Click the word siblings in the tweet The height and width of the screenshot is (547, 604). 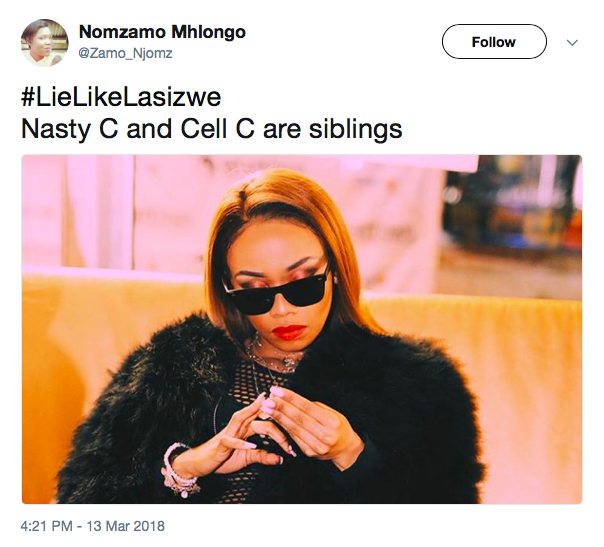coord(356,129)
